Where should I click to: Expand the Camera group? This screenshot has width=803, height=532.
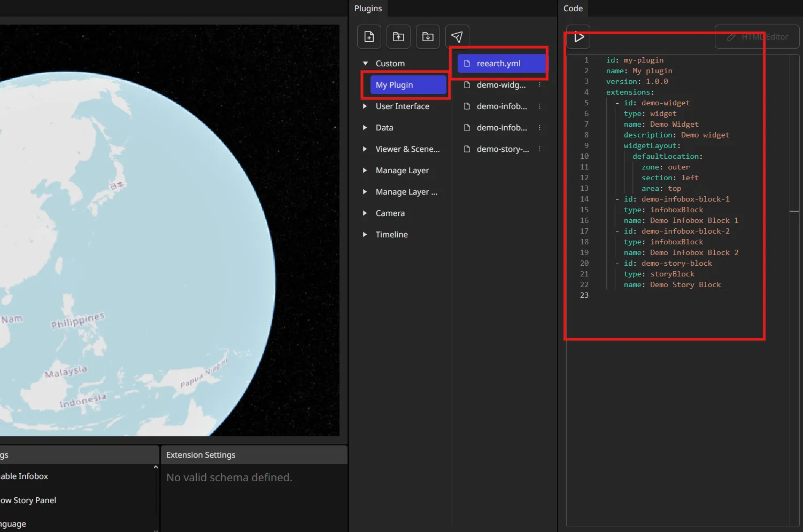click(365, 213)
